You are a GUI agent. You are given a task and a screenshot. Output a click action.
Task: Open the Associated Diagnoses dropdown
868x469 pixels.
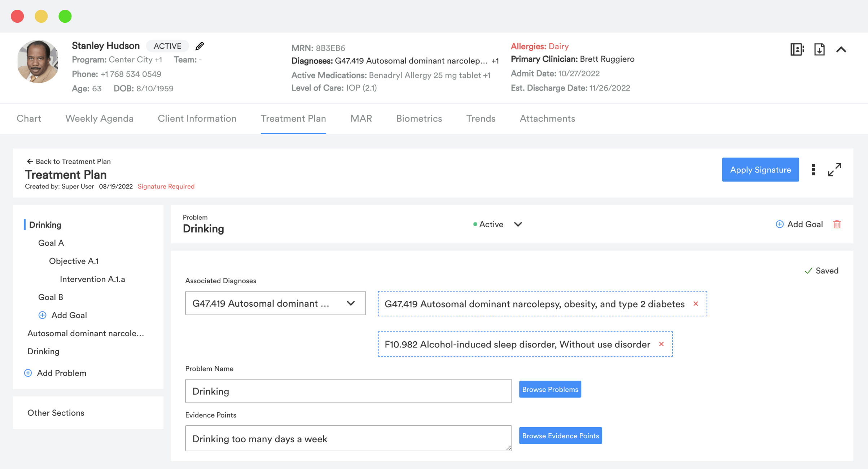point(275,303)
